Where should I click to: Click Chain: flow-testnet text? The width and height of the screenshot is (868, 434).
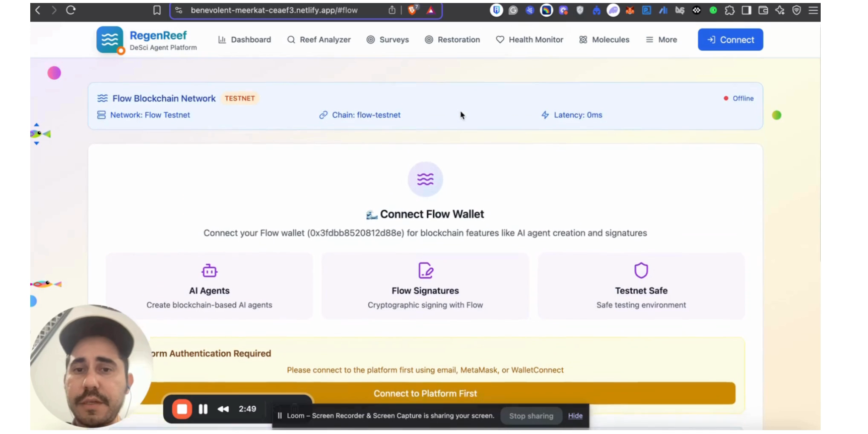click(366, 115)
